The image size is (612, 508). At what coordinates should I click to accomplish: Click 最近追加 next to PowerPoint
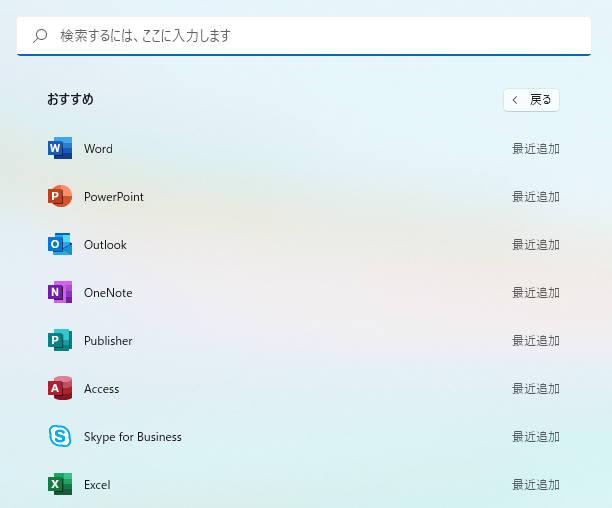[x=536, y=197]
